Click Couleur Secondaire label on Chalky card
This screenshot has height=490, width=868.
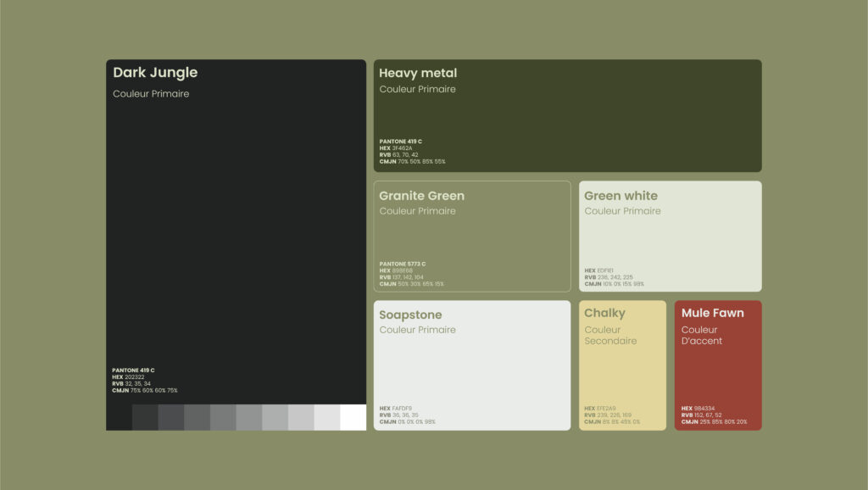tap(610, 336)
